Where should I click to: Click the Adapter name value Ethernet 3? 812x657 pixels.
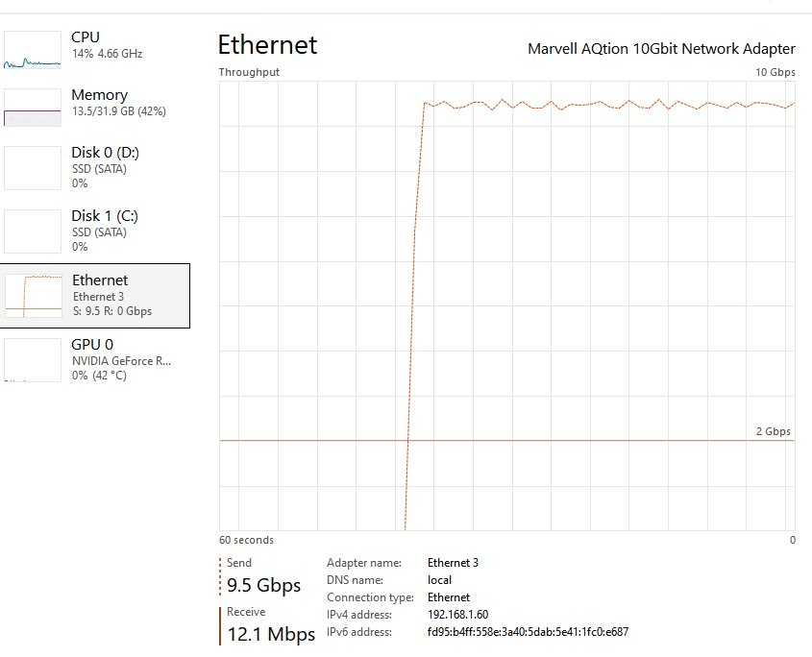click(453, 563)
